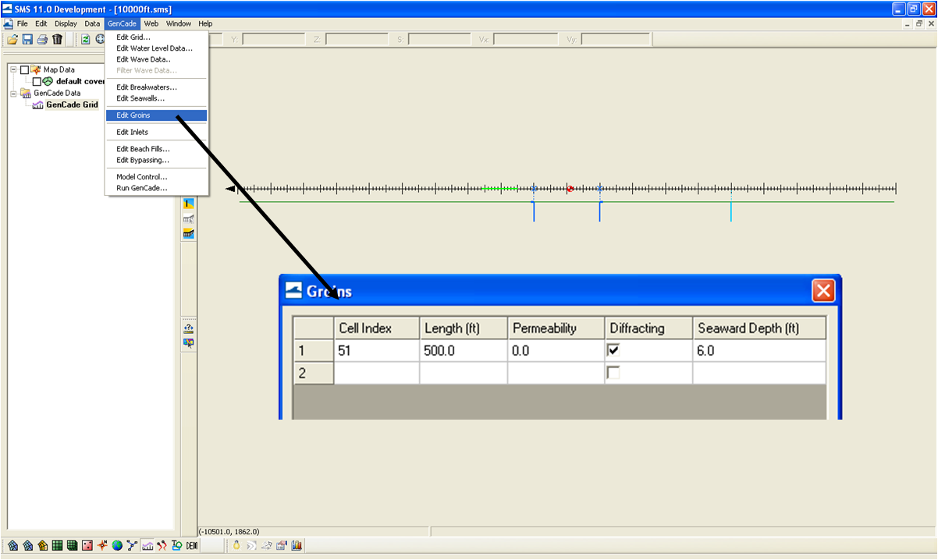This screenshot has width=938, height=560.
Task: Click the select-with-cursor tool icon
Action: coord(189,342)
